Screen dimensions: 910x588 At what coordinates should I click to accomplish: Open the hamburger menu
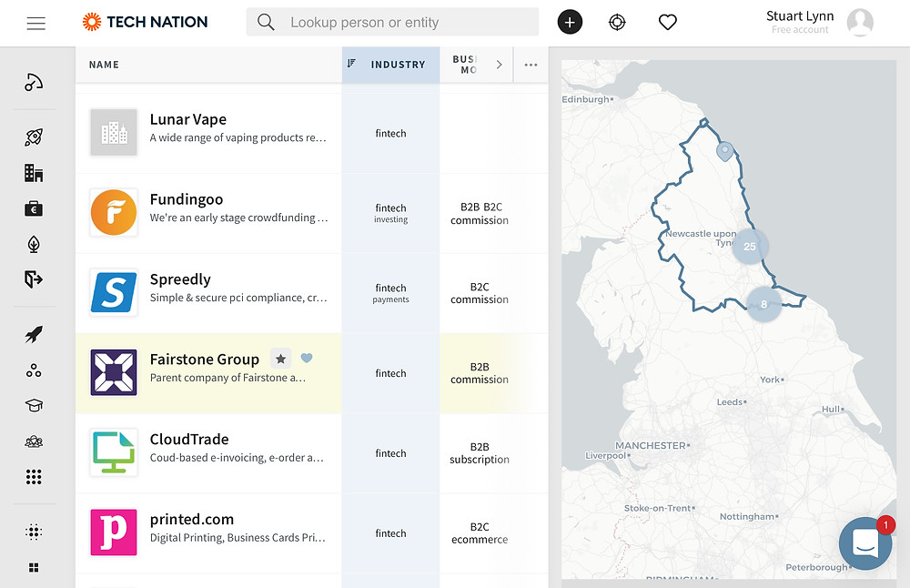[36, 24]
